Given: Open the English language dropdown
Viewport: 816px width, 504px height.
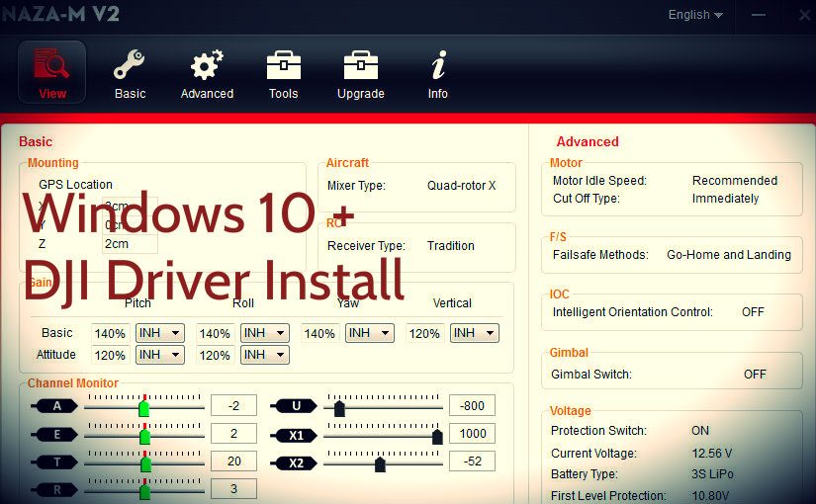Looking at the screenshot, I should tap(695, 15).
